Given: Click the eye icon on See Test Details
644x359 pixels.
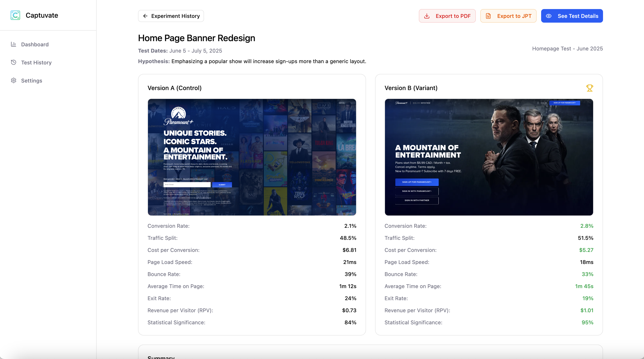Looking at the screenshot, I should (x=549, y=16).
